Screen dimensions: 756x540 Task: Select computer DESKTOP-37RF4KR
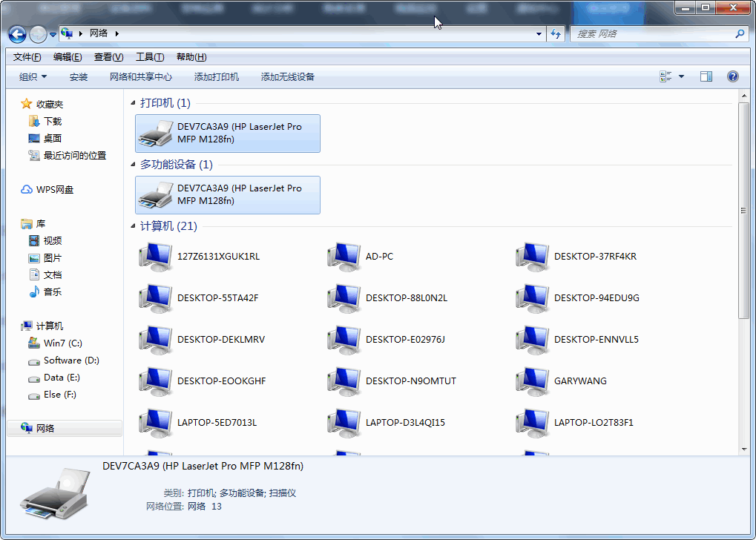click(576, 257)
